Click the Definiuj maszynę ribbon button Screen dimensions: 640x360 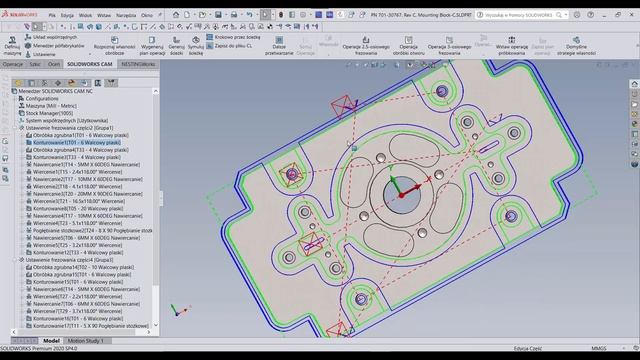pyautogui.click(x=12, y=46)
